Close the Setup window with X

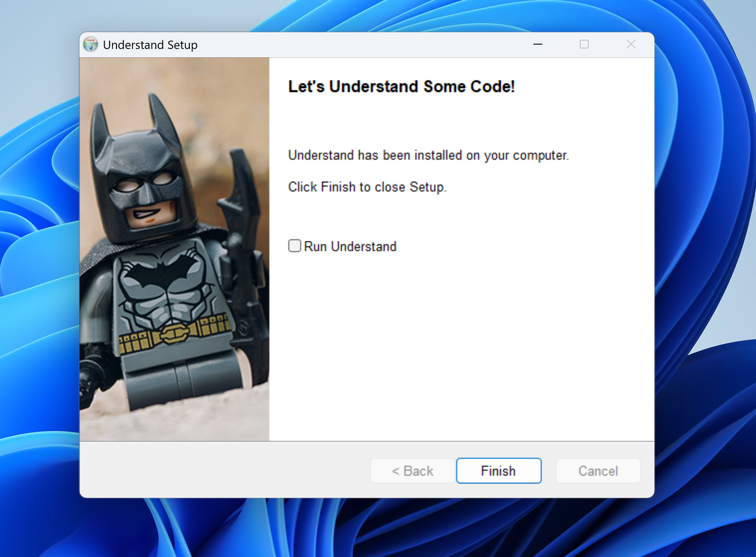[631, 45]
